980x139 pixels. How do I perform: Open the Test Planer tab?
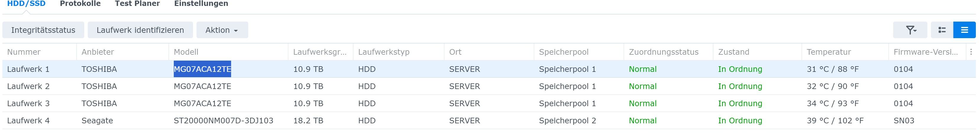click(137, 4)
